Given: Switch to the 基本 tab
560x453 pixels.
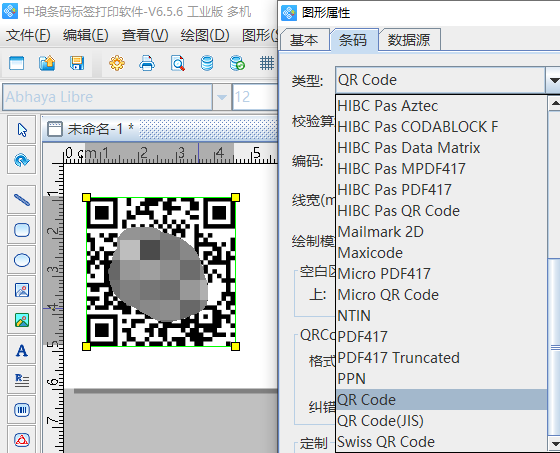Looking at the screenshot, I should pos(304,40).
